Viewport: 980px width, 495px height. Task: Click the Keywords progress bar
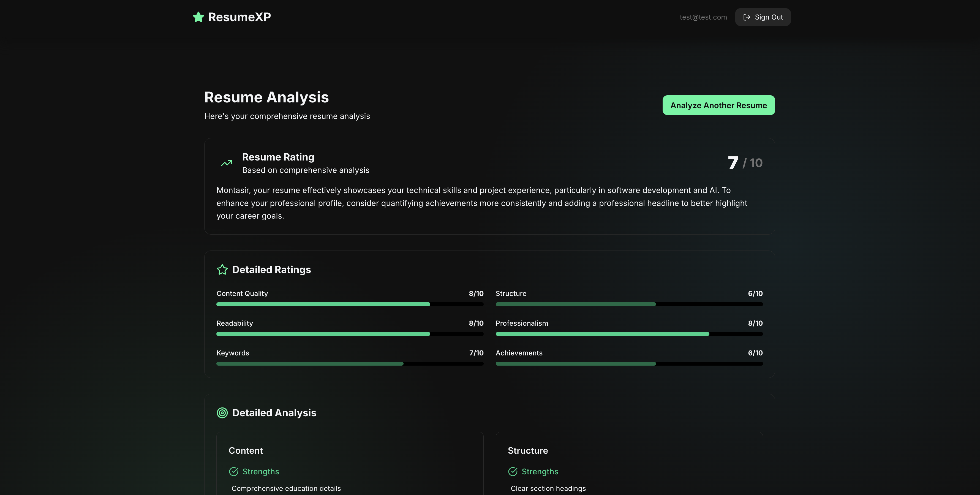pos(350,364)
